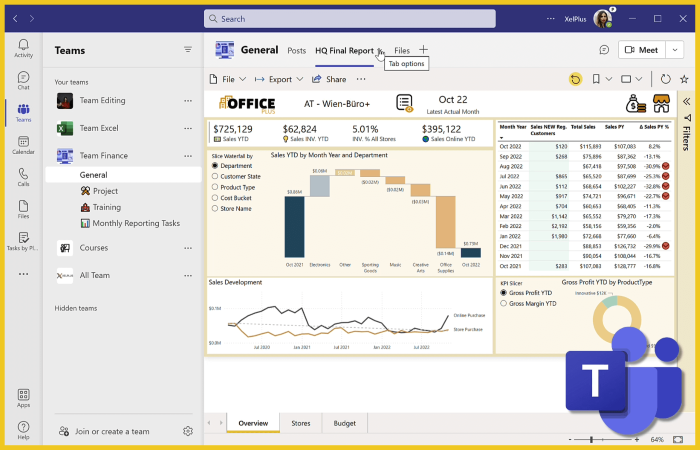Choose Gross Margin YTD radio button
The width and height of the screenshot is (700, 450).
tap(504, 303)
